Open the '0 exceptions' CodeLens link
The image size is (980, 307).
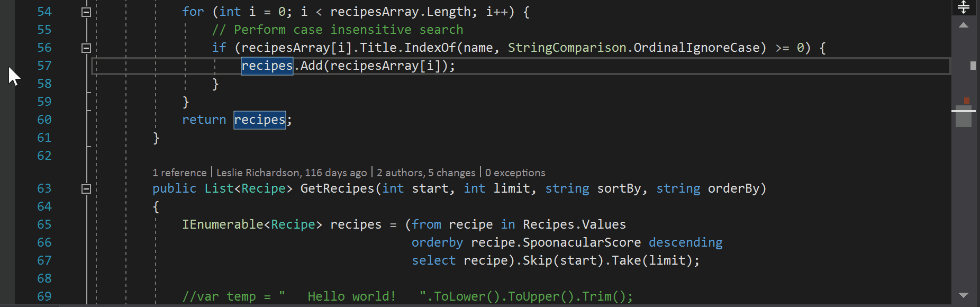[x=515, y=173]
